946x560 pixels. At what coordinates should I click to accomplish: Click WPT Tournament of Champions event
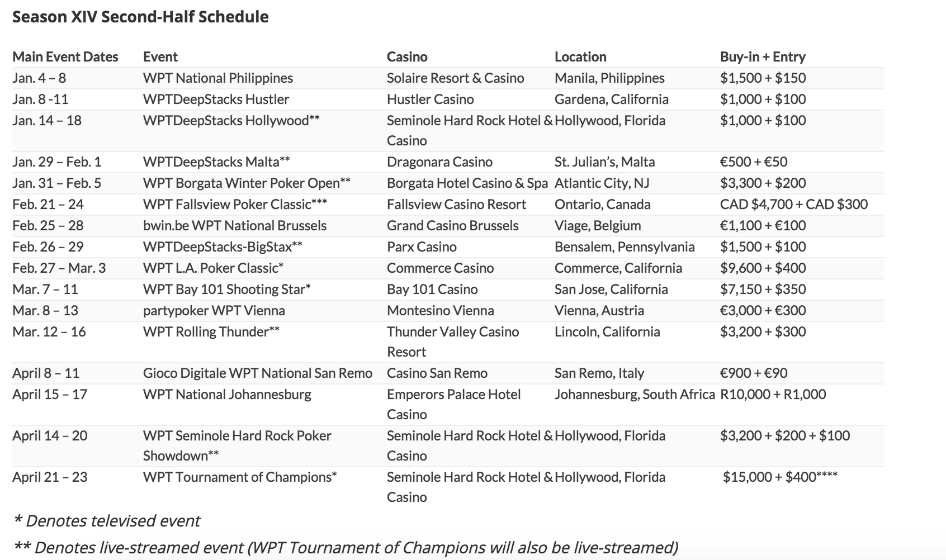coord(240,477)
